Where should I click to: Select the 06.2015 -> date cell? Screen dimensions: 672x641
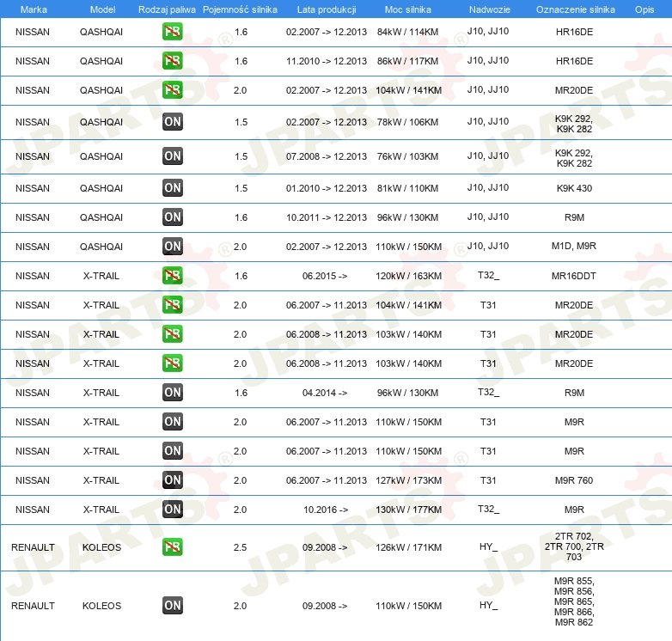click(325, 276)
